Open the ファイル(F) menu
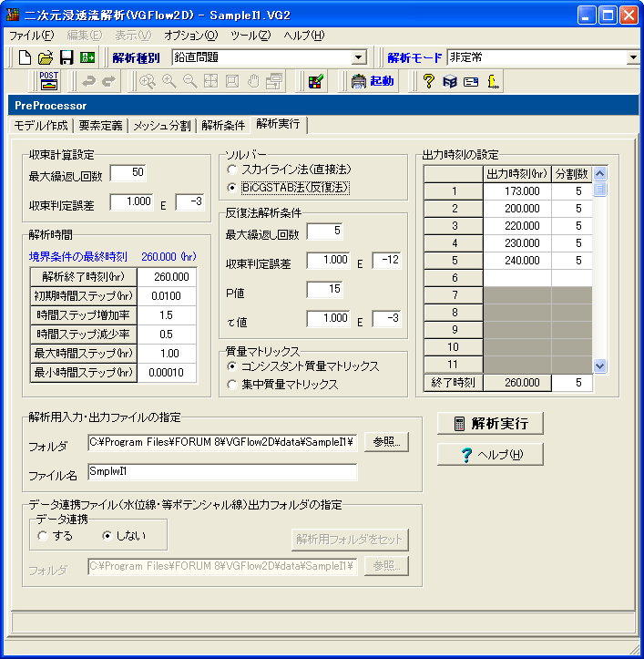 32,36
